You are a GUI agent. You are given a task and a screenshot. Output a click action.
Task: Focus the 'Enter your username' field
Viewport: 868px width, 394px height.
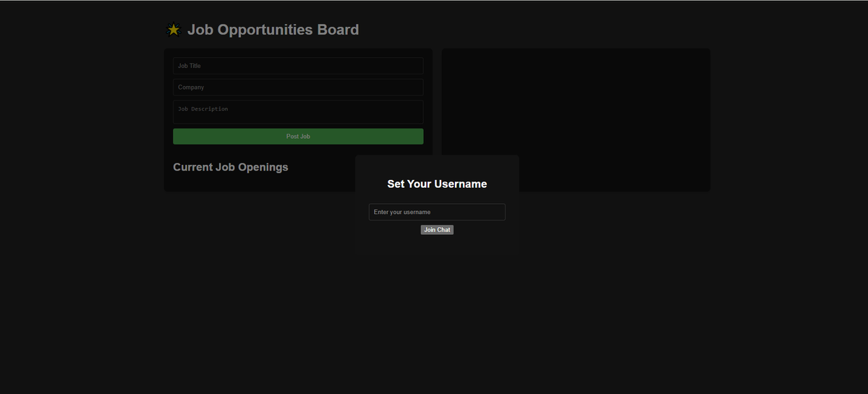click(437, 212)
